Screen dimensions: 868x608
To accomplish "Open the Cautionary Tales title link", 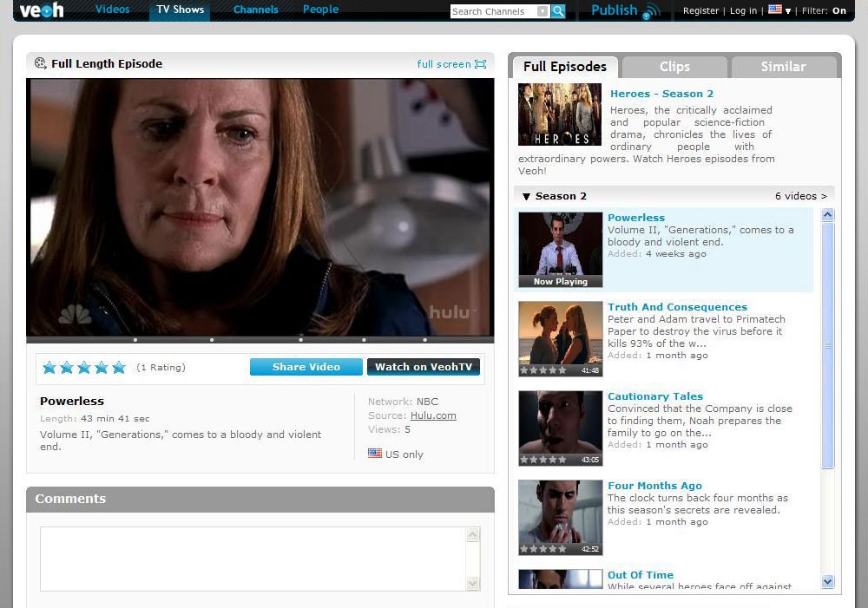I will point(655,396).
